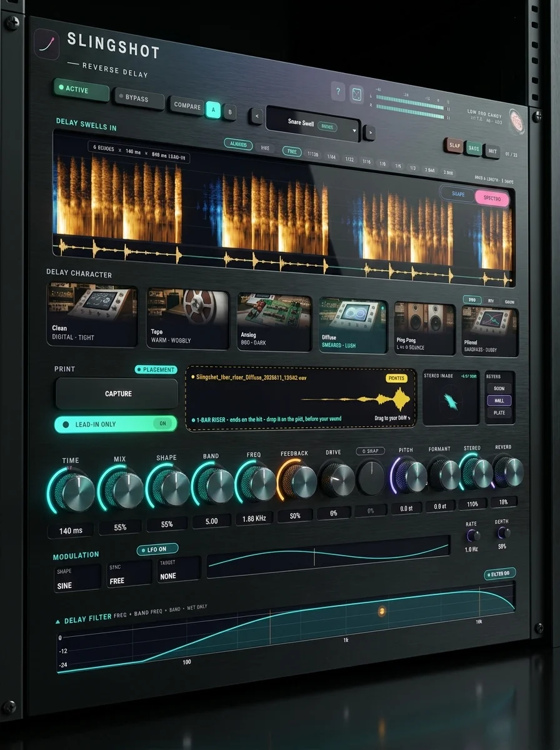The image size is (560, 750).
Task: Switch the display to SHAPE view
Action: 458,194
